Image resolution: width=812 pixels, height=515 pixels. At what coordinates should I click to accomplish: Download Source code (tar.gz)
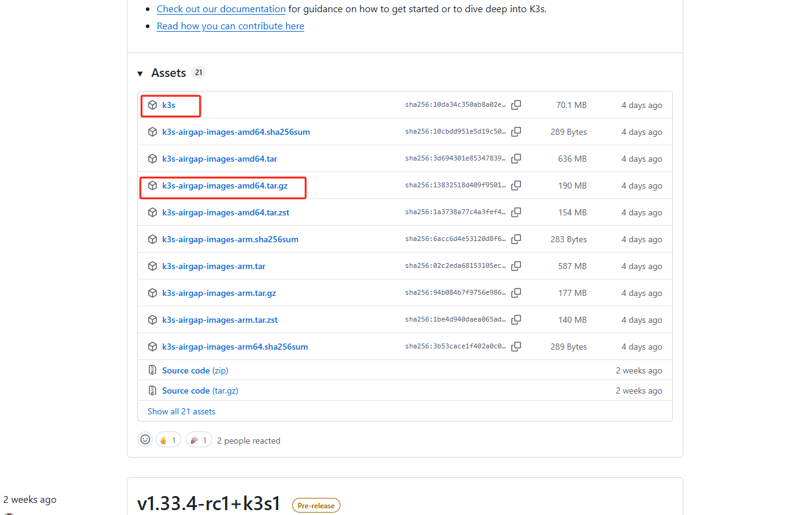click(201, 391)
